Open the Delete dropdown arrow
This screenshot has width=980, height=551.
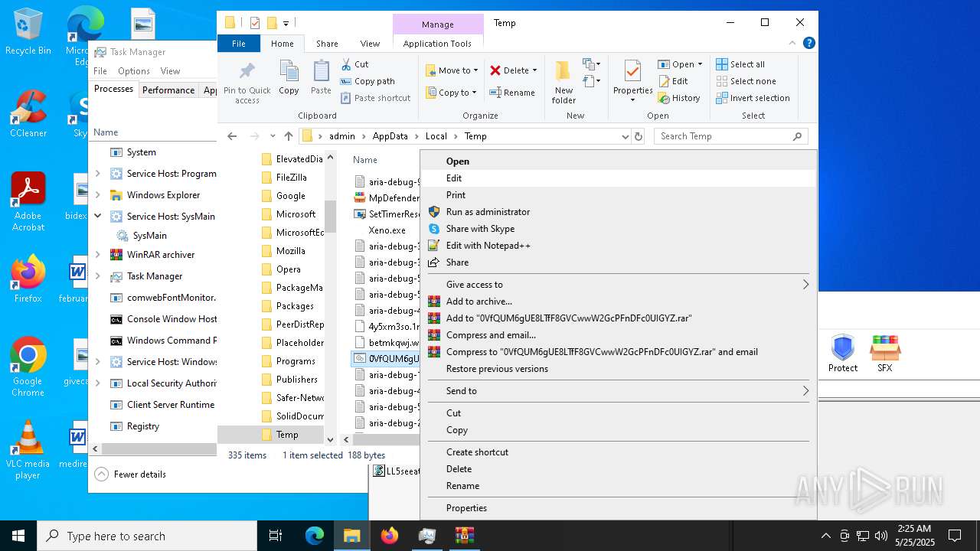point(534,70)
